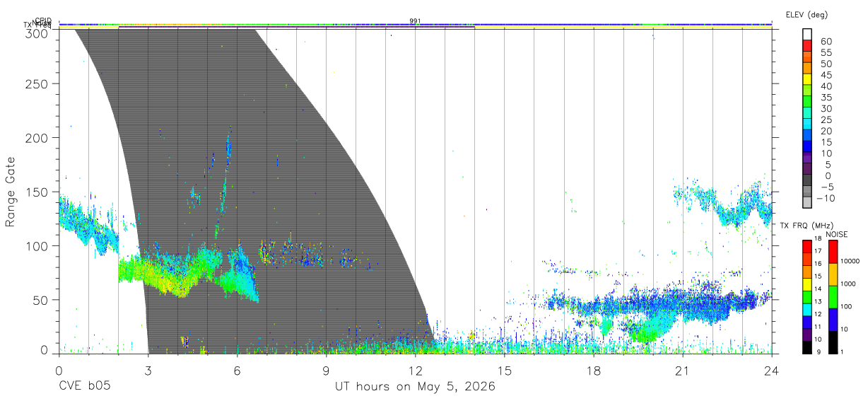Click the red swatch in the ELEV color bar
868x401 pixels.
(x=807, y=47)
